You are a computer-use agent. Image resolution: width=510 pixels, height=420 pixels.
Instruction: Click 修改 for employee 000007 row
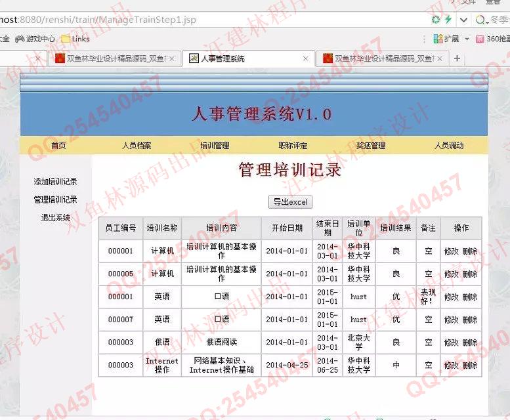(451, 320)
